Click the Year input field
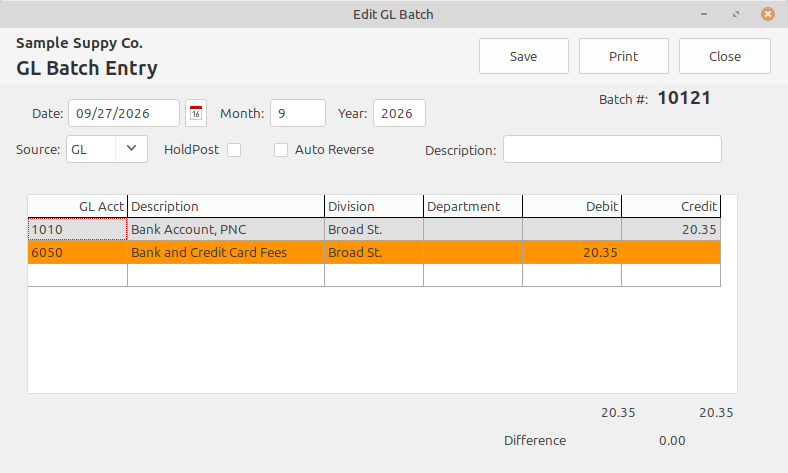788x473 pixels. point(399,113)
